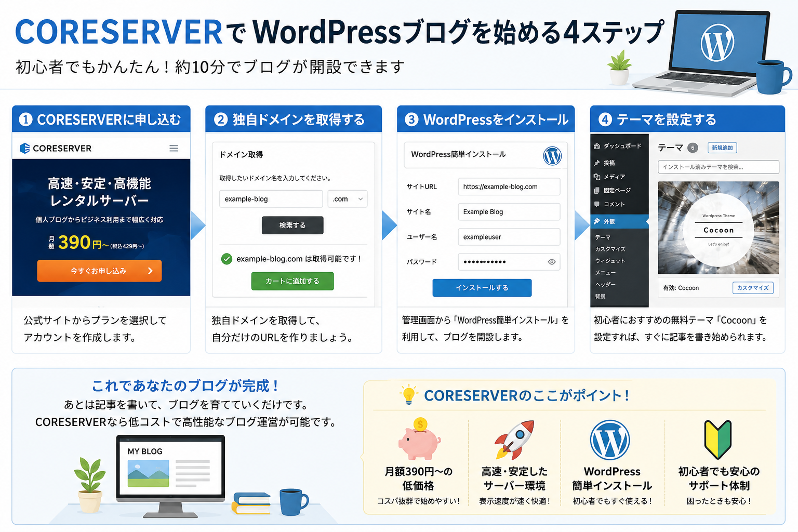Click the カスタマイズ button under the Cocoon theme
The height and width of the screenshot is (532, 798).
[x=753, y=288]
